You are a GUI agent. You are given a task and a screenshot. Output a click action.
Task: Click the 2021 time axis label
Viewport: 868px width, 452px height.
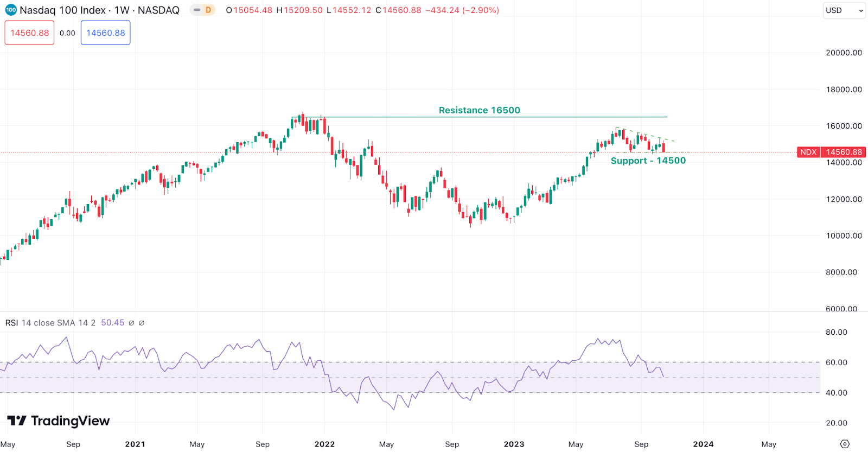click(135, 444)
